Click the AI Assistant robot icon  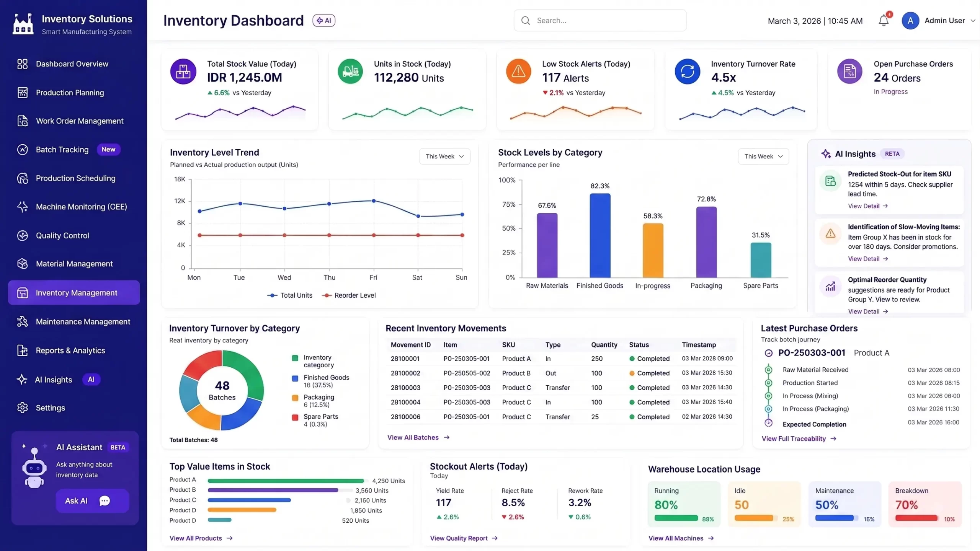34,468
